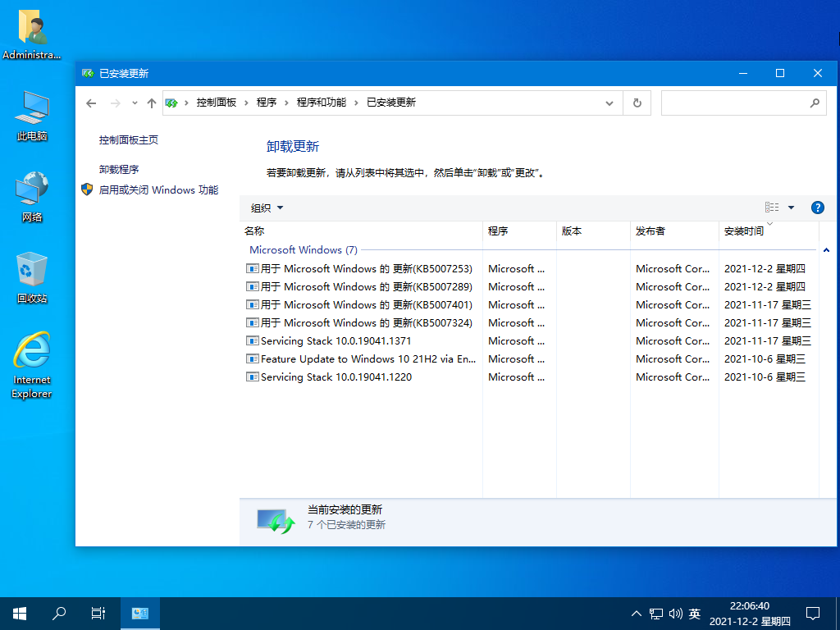840x630 pixels.
Task: Click the icon of Servicing Stack 10.0.19041.1371
Action: (x=252, y=340)
